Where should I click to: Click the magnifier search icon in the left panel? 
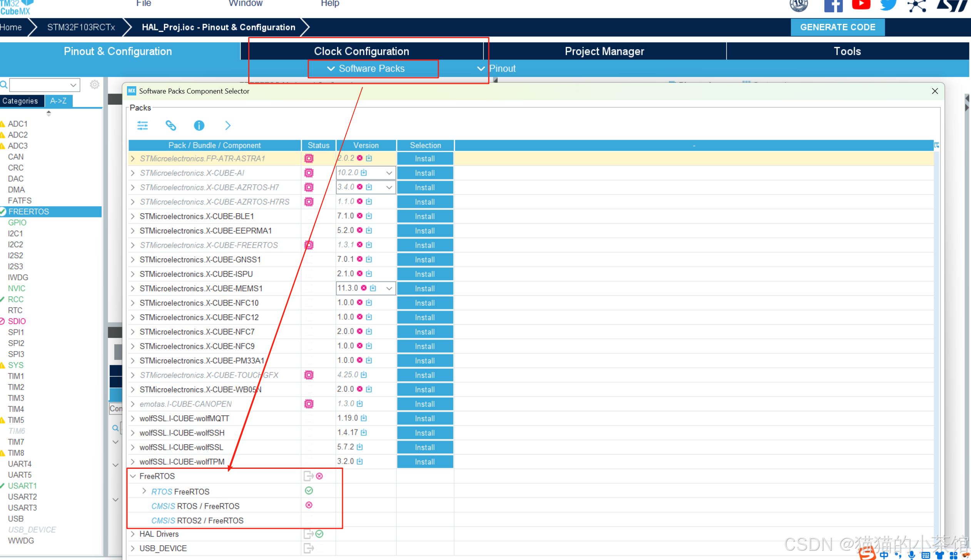click(x=4, y=85)
